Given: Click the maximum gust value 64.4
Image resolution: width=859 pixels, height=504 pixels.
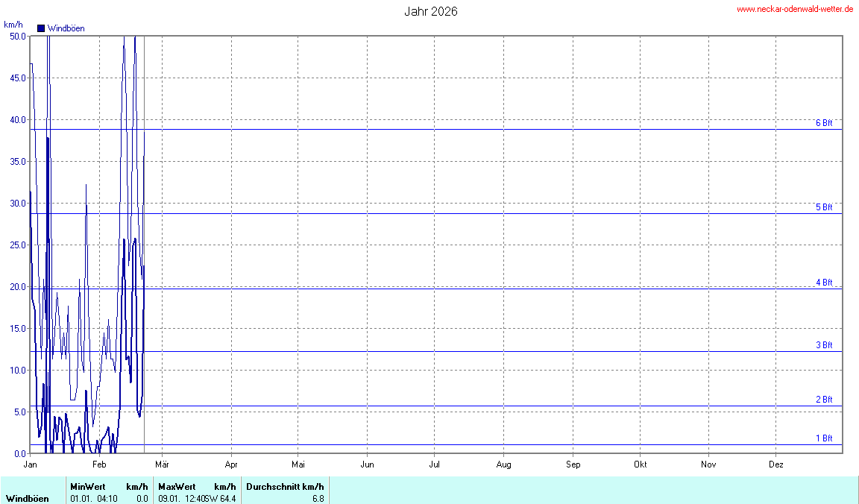Looking at the screenshot, I should pyautogui.click(x=227, y=498).
